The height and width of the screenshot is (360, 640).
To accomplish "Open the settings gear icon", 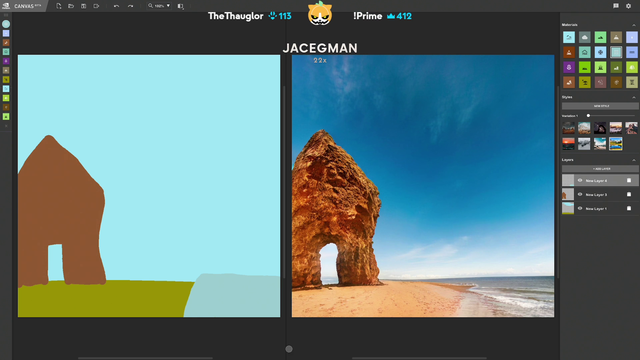I will (629, 6).
